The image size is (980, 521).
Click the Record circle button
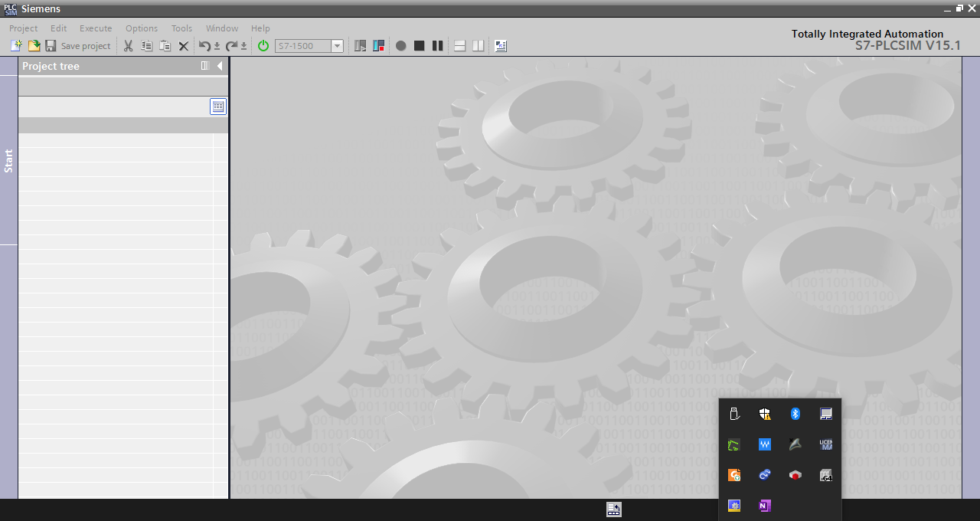click(x=400, y=46)
